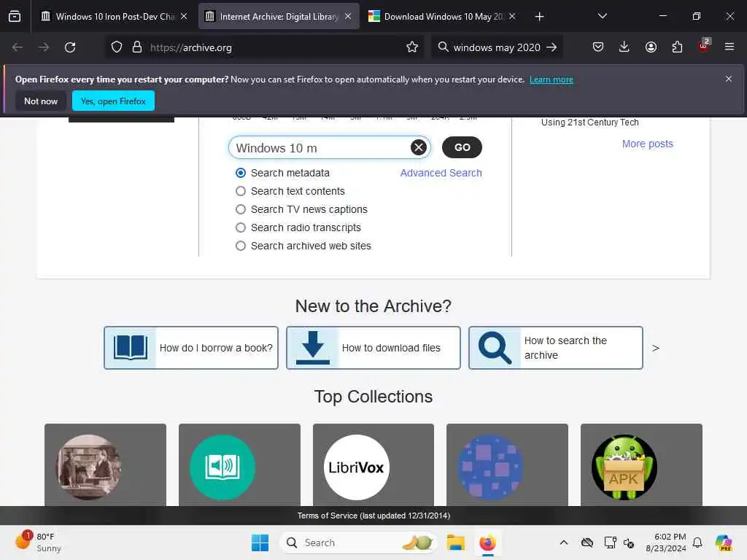747x560 pixels.
Task: Open Windows Start menu
Action: click(260, 542)
